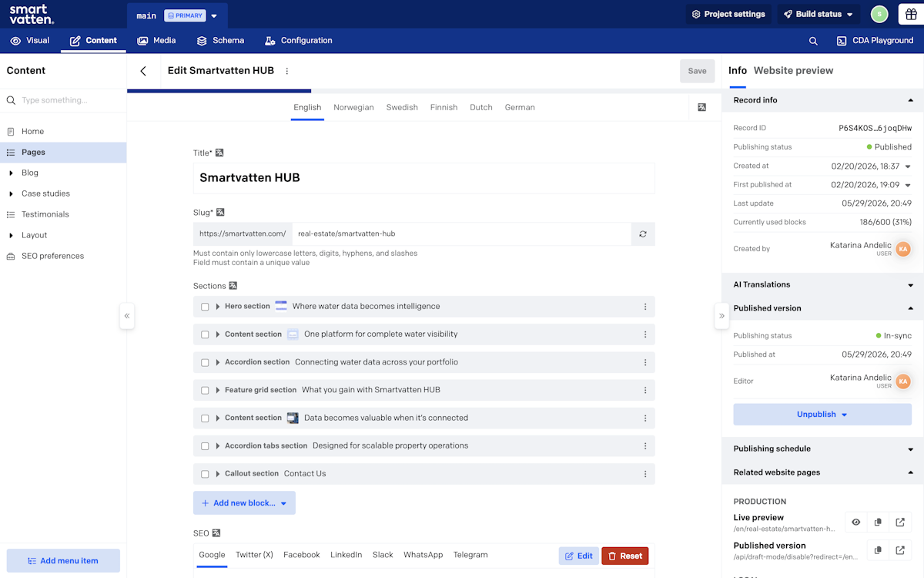Viewport: 924px width, 578px height.
Task: Select the Twitter (X) SEO tab
Action: 254,555
